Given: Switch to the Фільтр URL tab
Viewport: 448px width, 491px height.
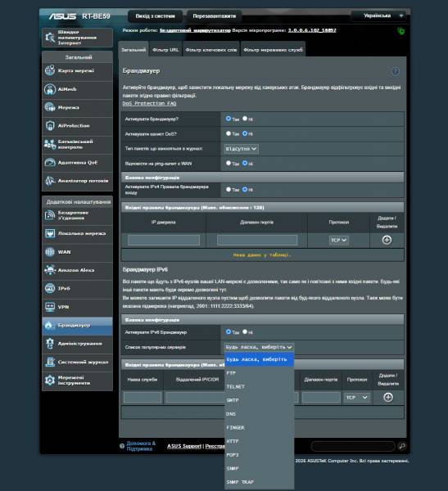Looking at the screenshot, I should 165,50.
